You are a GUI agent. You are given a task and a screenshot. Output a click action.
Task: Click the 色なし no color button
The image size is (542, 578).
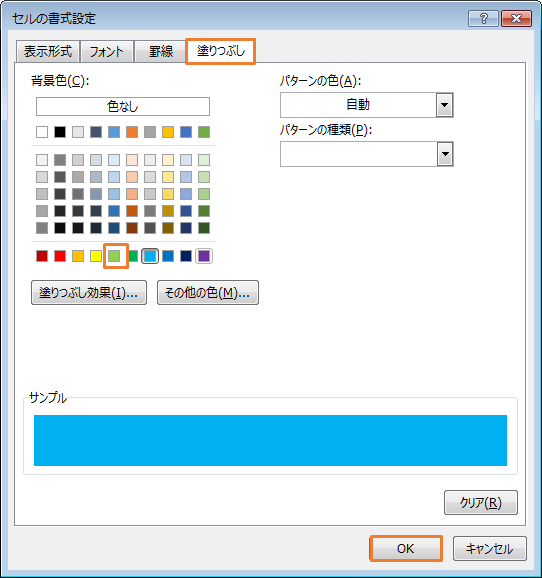coord(123,107)
